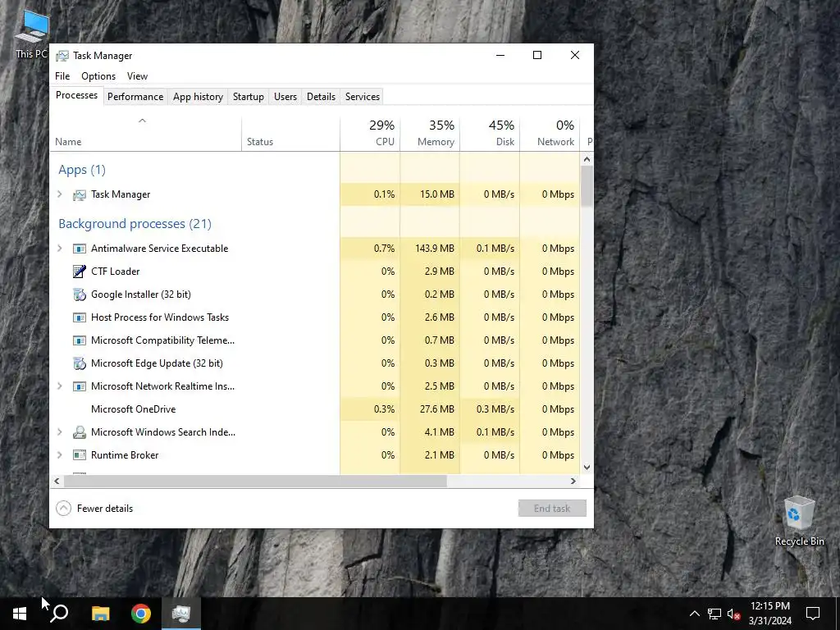
Task: Switch to the Users tab
Action: pyautogui.click(x=285, y=97)
